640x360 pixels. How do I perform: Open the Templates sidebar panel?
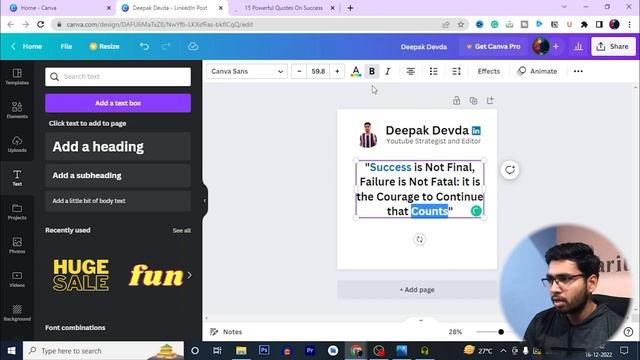click(x=17, y=77)
